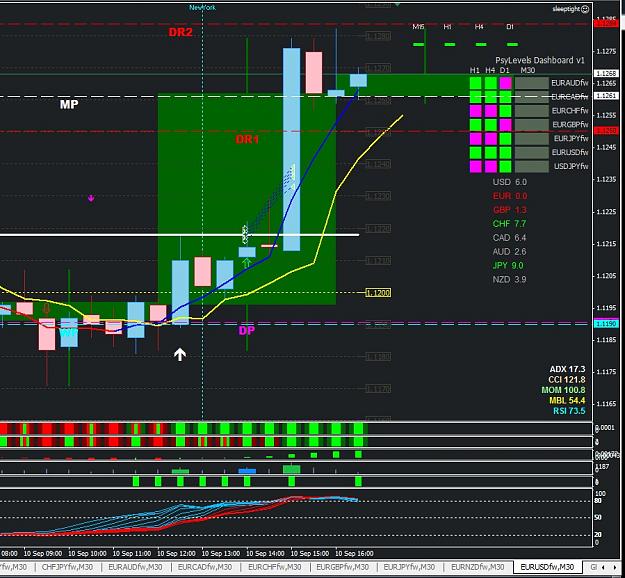
Task: Click the EURCHFfw label in PsyLevels dashboard
Action: [x=570, y=111]
